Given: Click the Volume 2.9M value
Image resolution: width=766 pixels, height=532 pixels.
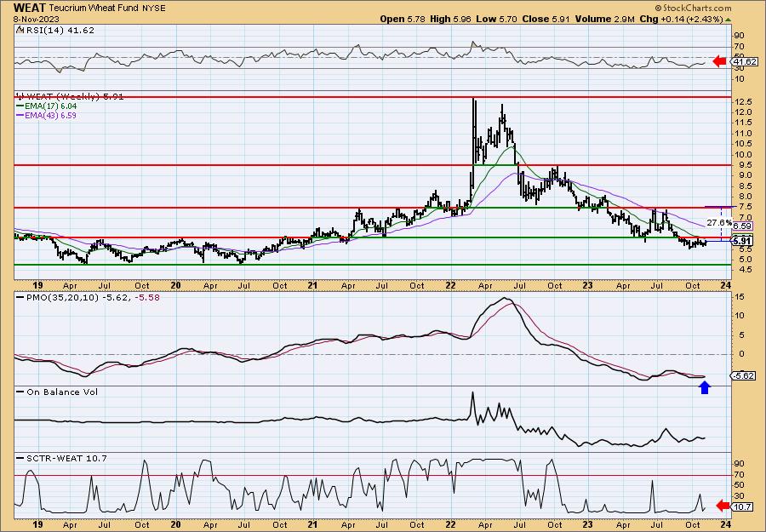Looking at the screenshot, I should 604,19.
